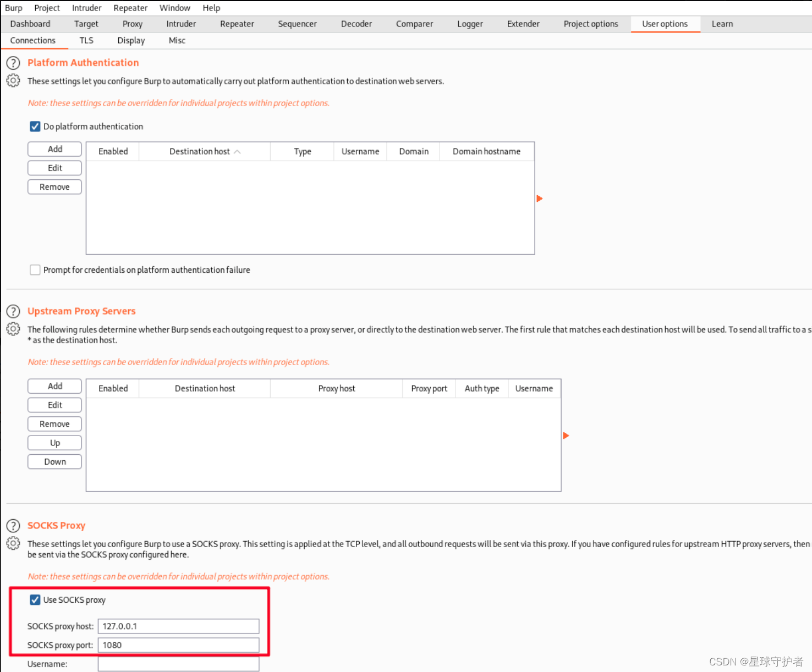
Task: Click Enabled column header in upstream proxy table
Action: point(113,389)
